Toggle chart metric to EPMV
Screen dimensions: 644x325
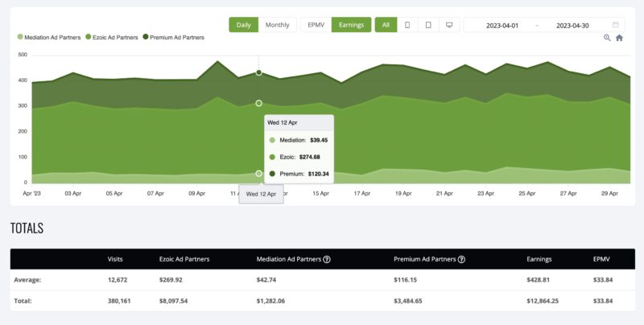point(316,25)
